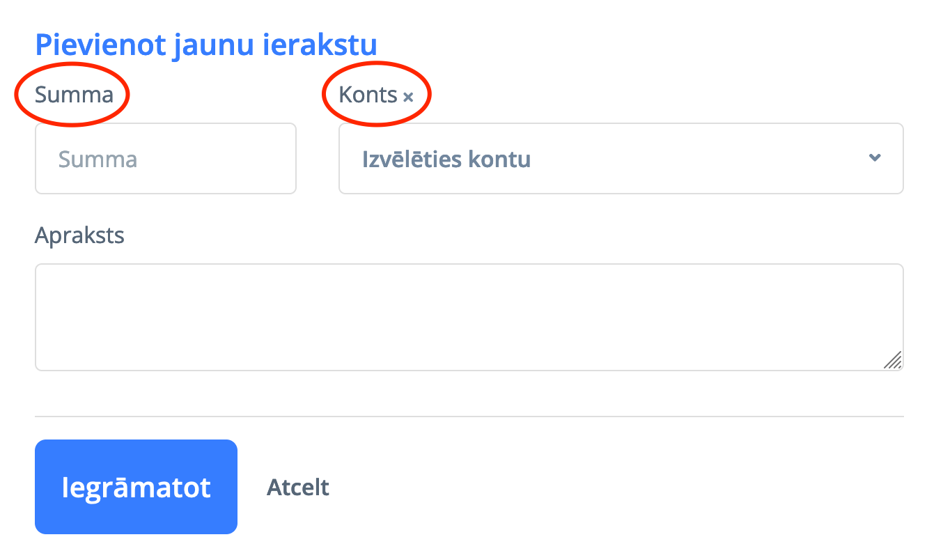Screen dimensions: 943x560
Task: Click the small x icon beside Konts
Action: (x=408, y=97)
